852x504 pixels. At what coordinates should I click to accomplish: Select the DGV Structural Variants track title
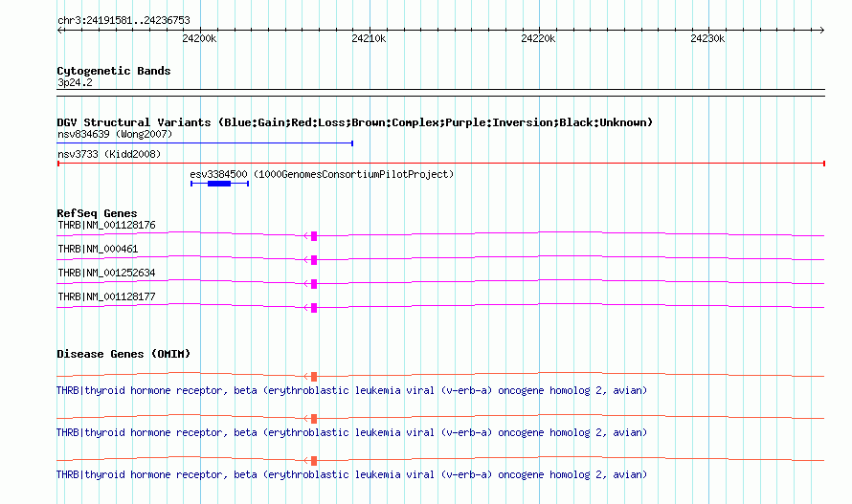pos(354,122)
